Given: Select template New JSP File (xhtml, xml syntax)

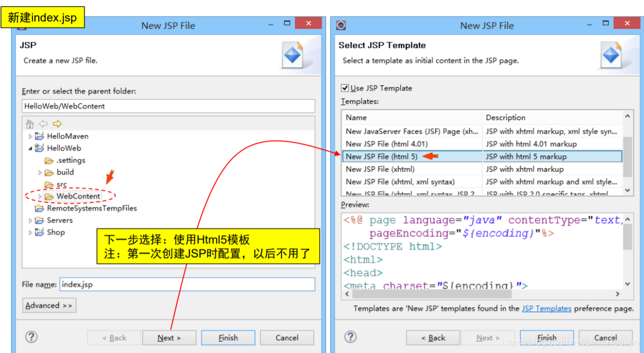Looking at the screenshot, I should pos(482,181).
